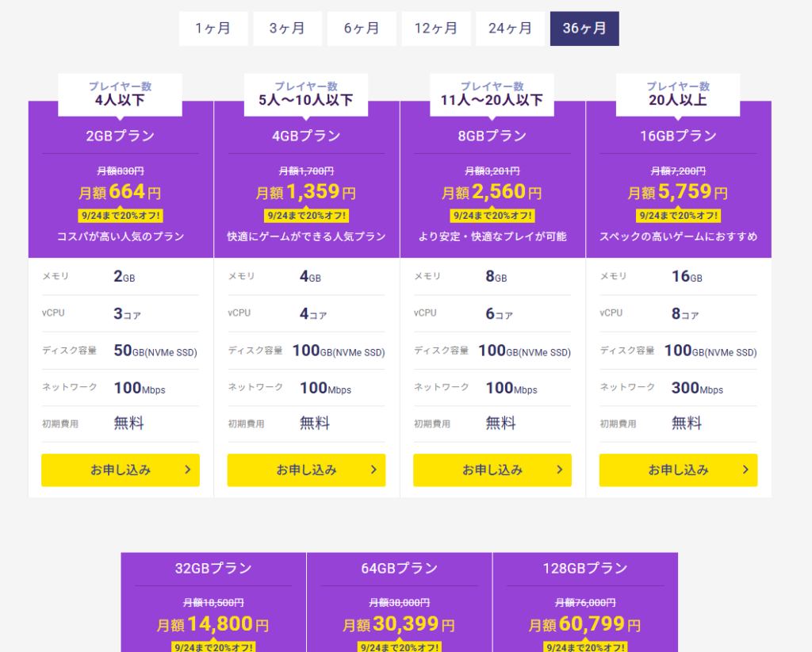Click the 64GBプラン card header
This screenshot has height=652, width=812.
[400, 568]
